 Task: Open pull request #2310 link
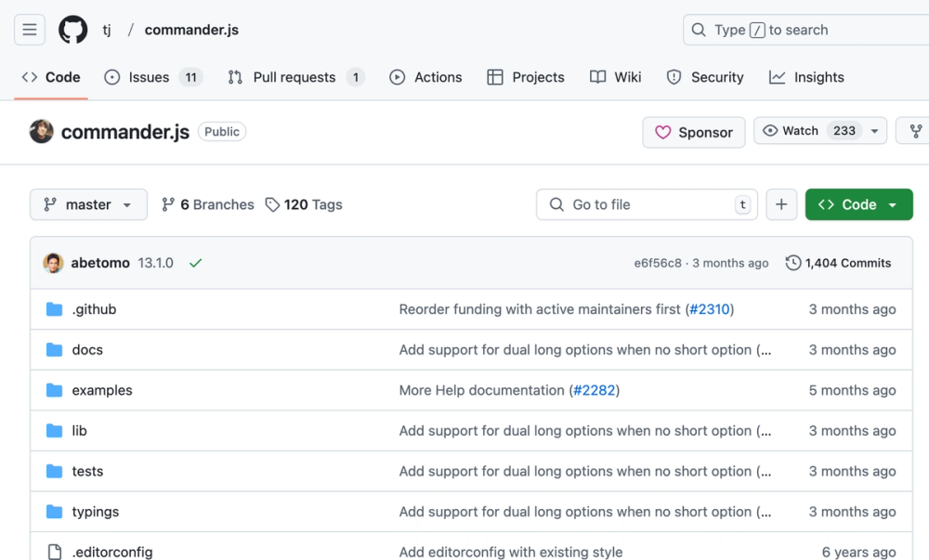coord(710,309)
